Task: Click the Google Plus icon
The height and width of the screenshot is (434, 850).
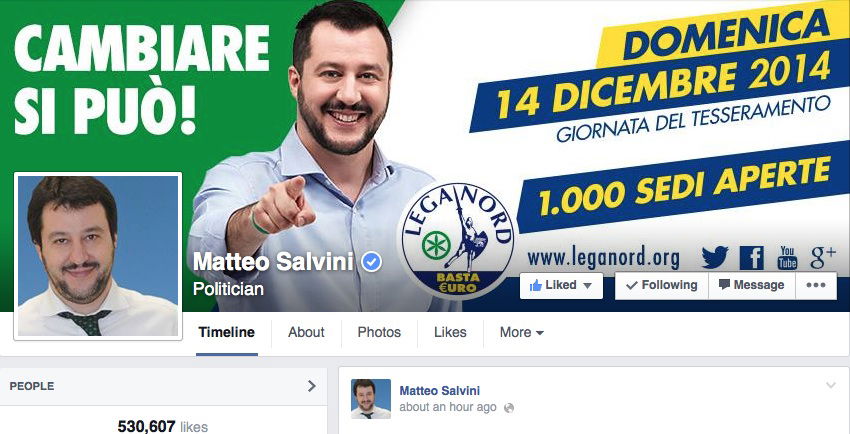Action: 823,257
